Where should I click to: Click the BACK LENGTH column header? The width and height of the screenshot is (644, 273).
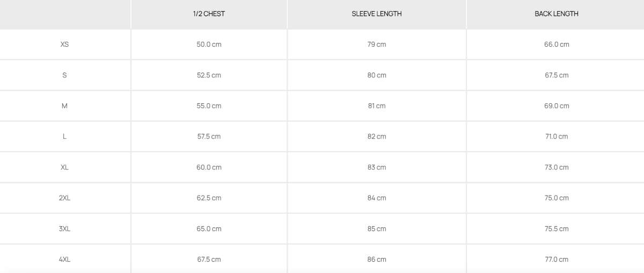(x=557, y=14)
